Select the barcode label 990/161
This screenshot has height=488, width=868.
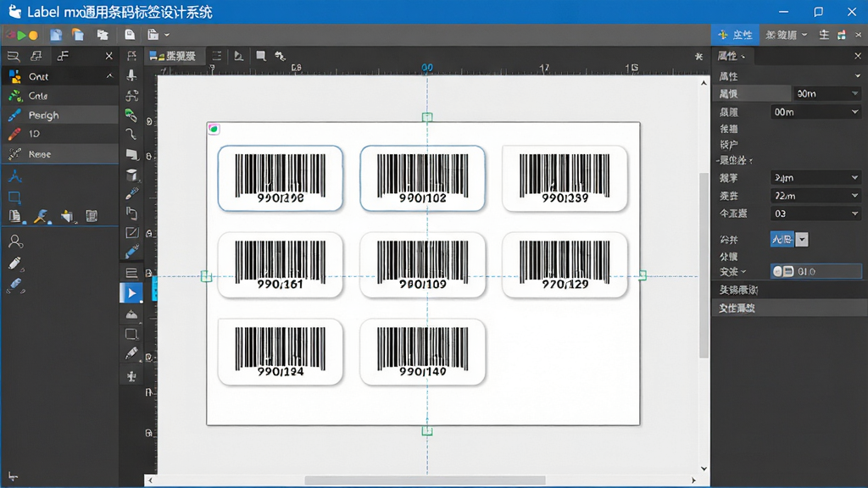coord(280,265)
